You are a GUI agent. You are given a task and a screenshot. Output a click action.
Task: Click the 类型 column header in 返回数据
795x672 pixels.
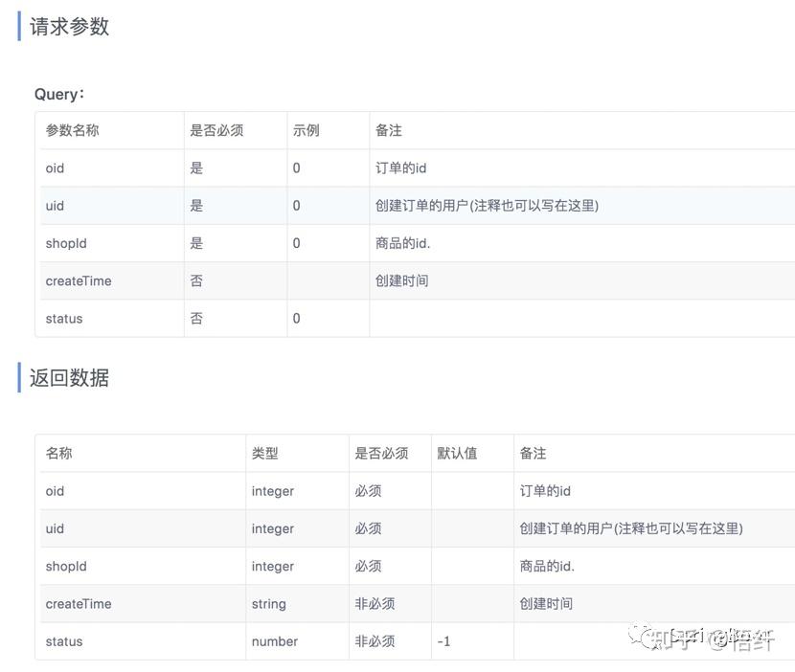(266, 453)
